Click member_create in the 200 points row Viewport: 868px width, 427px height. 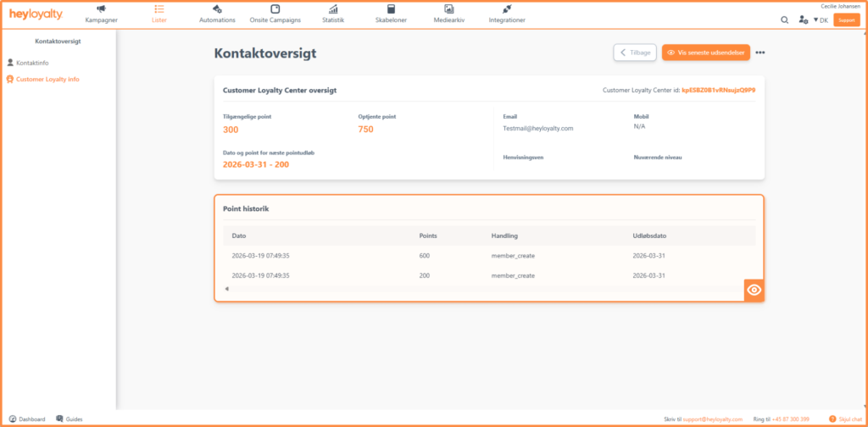coord(513,275)
